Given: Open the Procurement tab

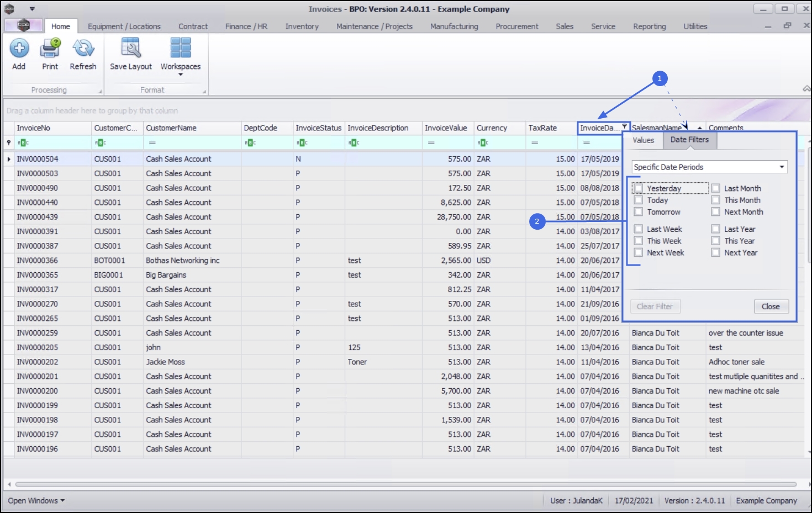Looking at the screenshot, I should (517, 26).
